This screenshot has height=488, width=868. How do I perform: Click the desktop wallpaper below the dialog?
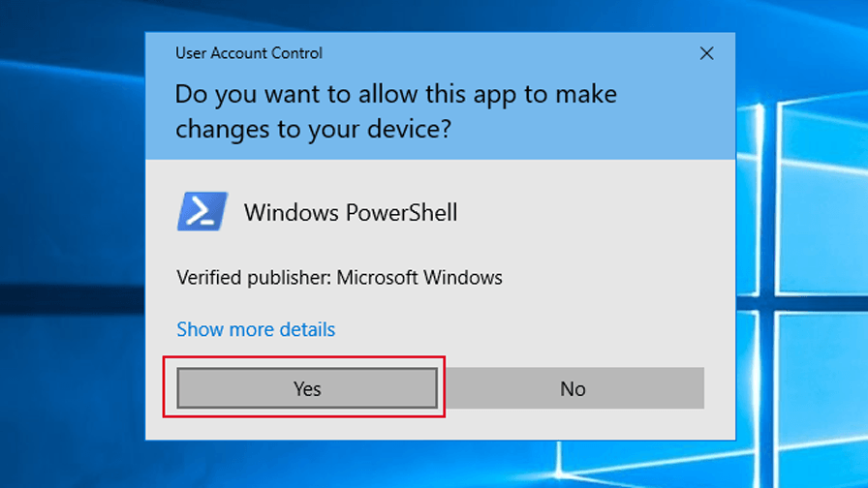pos(440,465)
